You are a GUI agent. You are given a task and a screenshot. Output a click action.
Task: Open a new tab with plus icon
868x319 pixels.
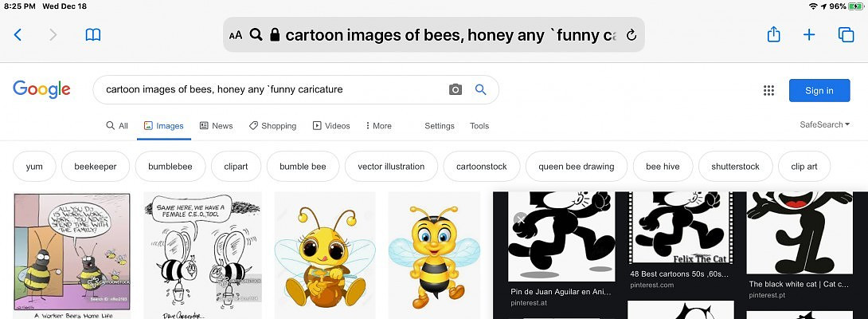(809, 35)
